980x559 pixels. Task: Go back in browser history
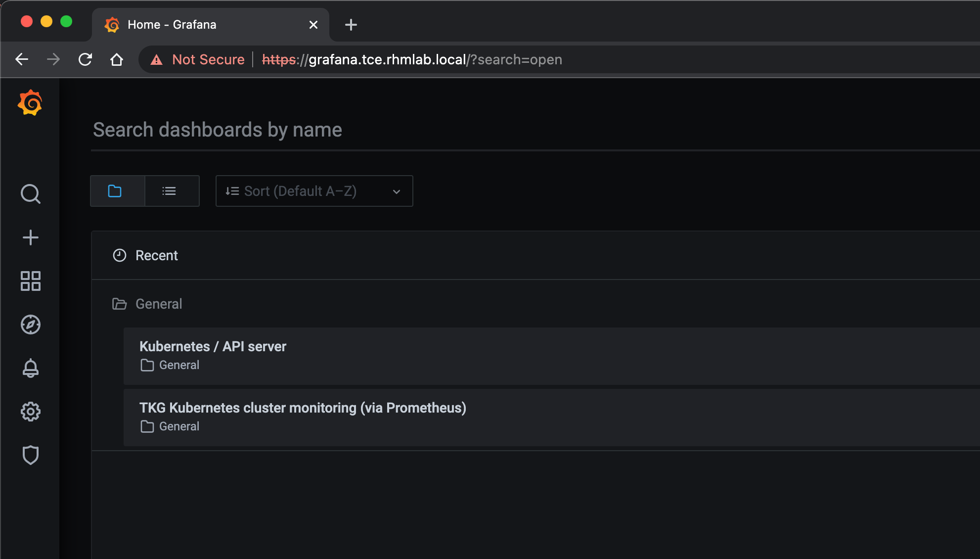click(x=22, y=59)
